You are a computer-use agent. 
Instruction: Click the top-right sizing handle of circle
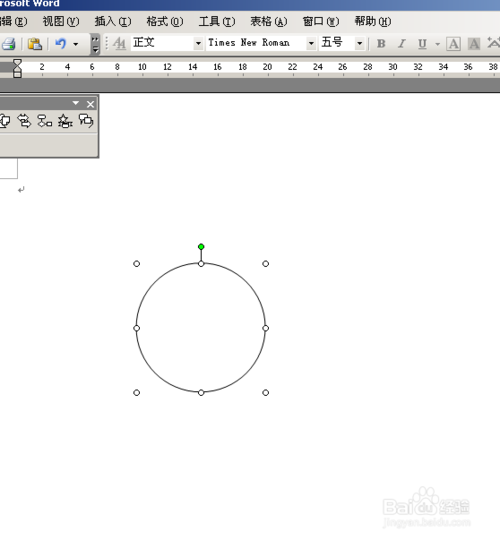[x=265, y=264]
